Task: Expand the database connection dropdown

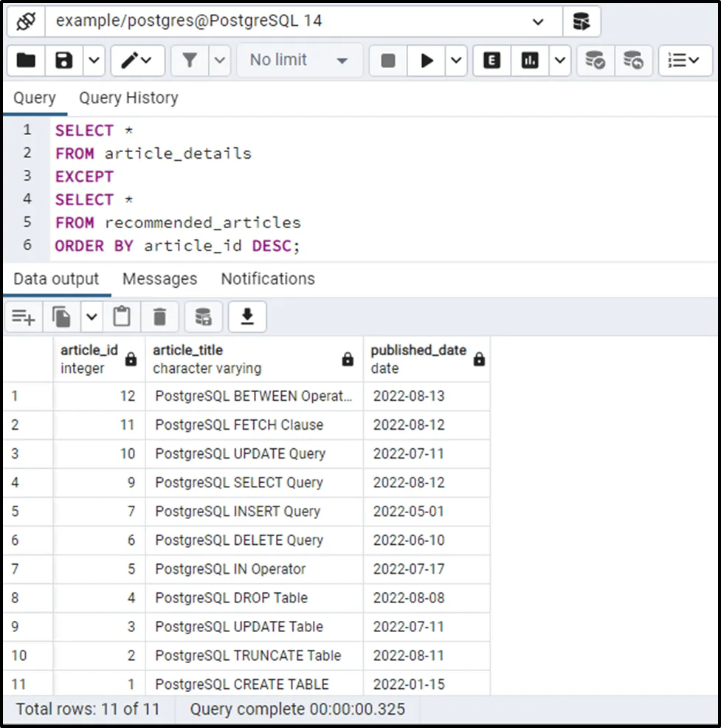Action: pyautogui.click(x=538, y=21)
